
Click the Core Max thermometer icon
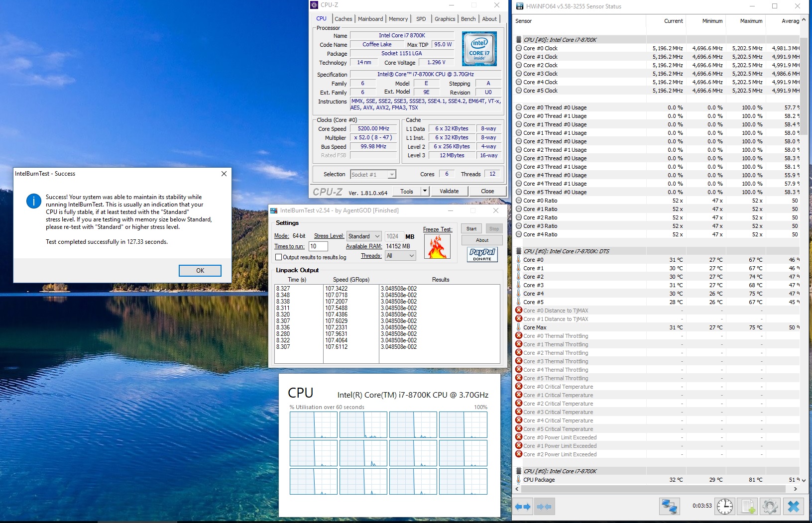(x=519, y=327)
